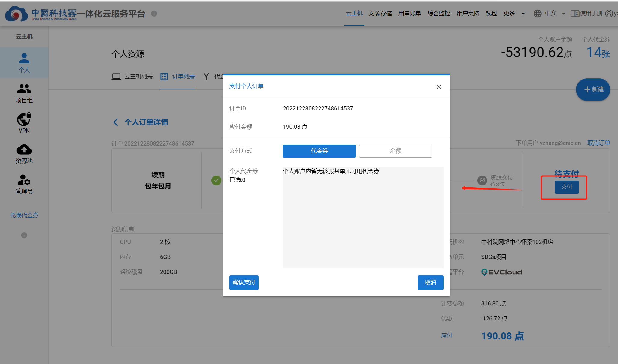Click the info icon at sidebar bottom
The width and height of the screenshot is (618, 364).
tap(24, 235)
